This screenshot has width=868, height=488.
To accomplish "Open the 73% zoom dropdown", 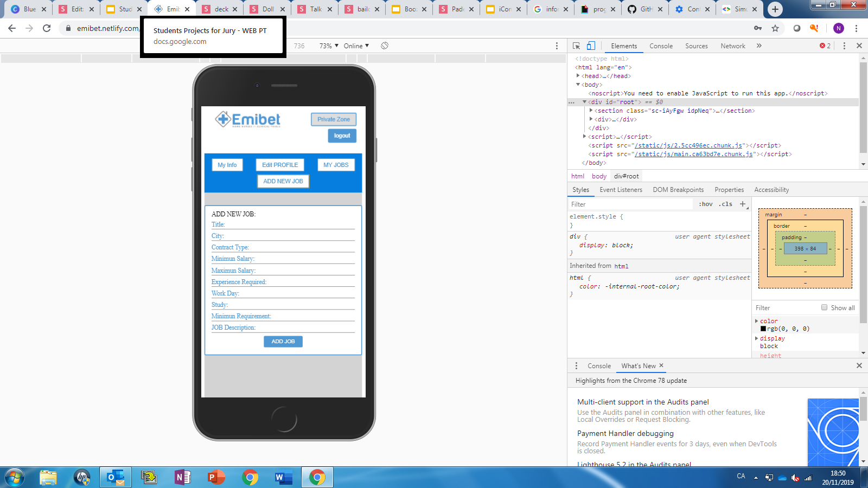I will tap(329, 46).
